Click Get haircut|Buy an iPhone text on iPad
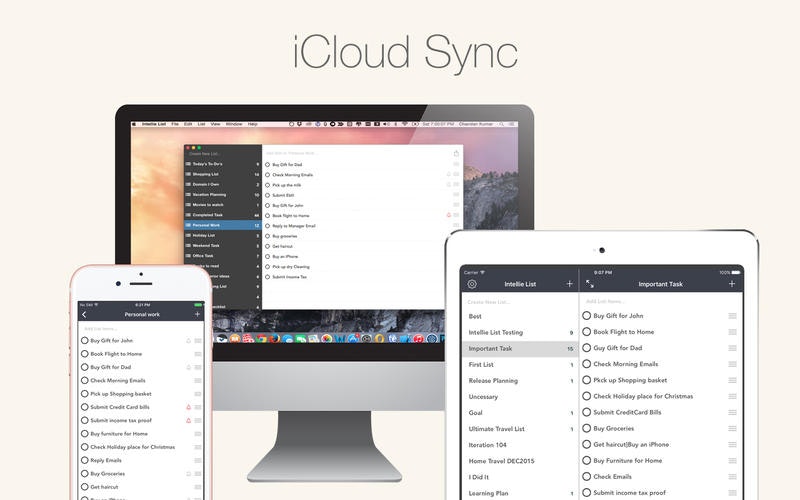Image resolution: width=800 pixels, height=500 pixels. click(631, 444)
